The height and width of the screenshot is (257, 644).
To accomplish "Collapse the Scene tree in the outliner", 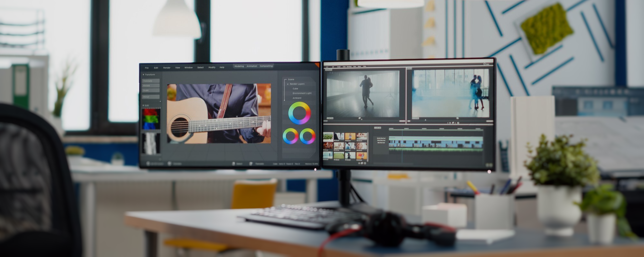I will pos(285,79).
